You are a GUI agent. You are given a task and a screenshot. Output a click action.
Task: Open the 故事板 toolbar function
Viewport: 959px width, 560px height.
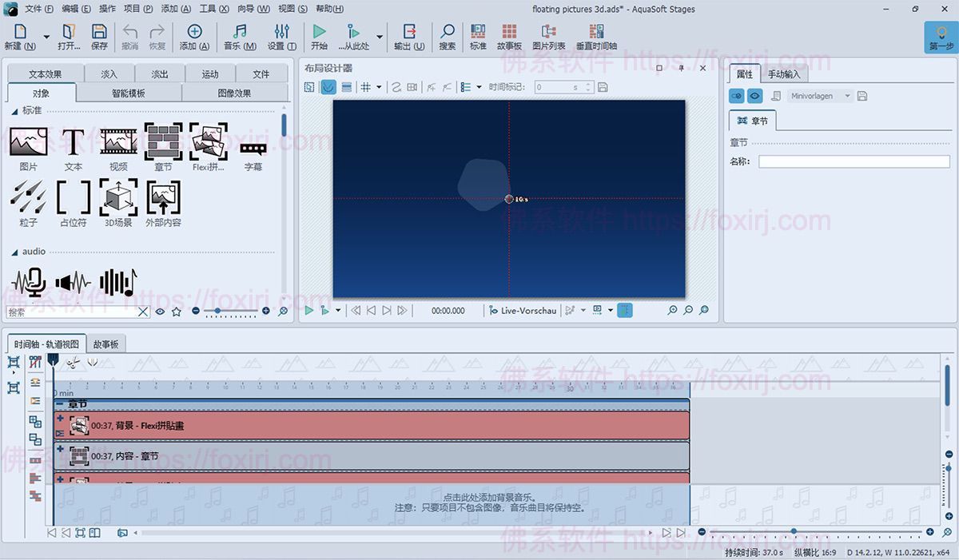509,37
